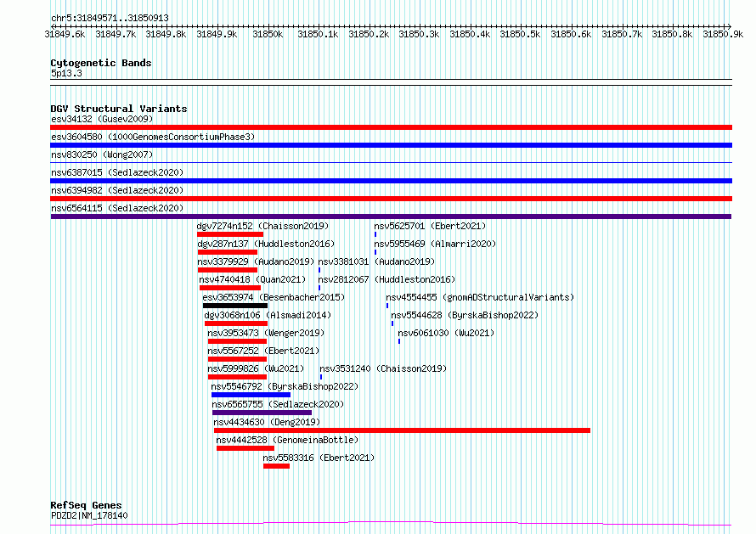Select the nsv830250 (Wong2007) variant label
The height and width of the screenshot is (534, 756).
[x=102, y=155]
